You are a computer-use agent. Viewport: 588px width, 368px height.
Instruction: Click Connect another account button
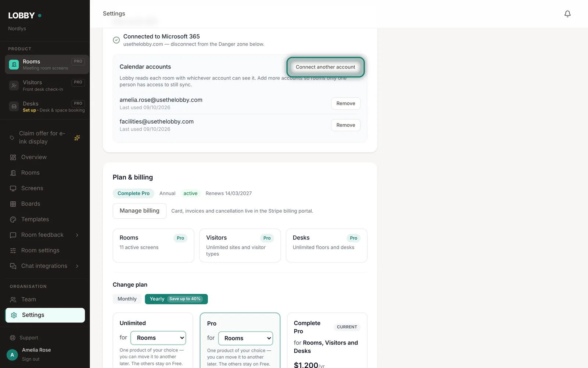(x=326, y=67)
